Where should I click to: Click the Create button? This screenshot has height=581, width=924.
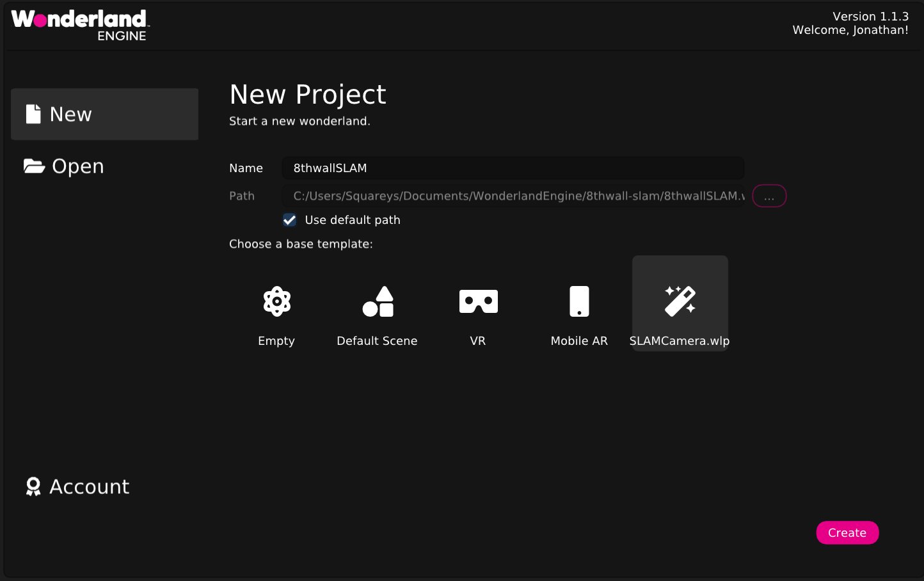click(847, 532)
